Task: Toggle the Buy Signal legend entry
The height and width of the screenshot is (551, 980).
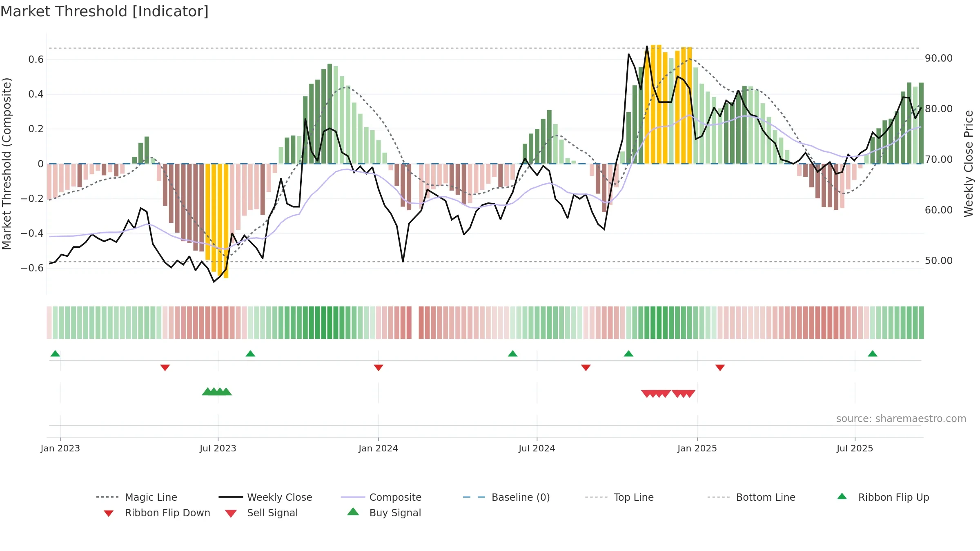Action: (384, 513)
